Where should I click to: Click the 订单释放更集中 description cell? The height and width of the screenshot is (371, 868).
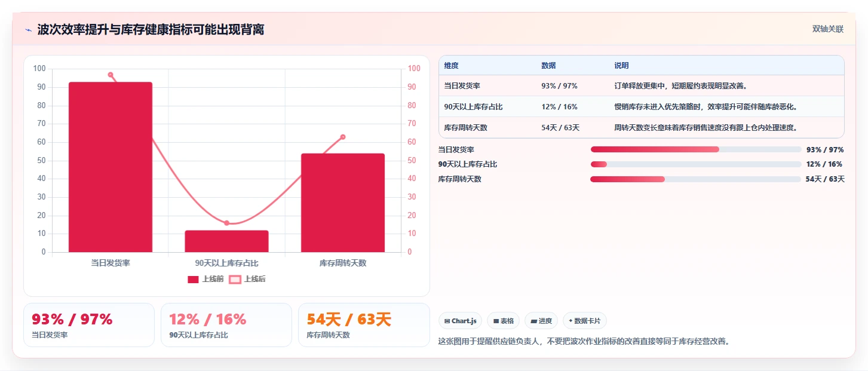click(681, 86)
